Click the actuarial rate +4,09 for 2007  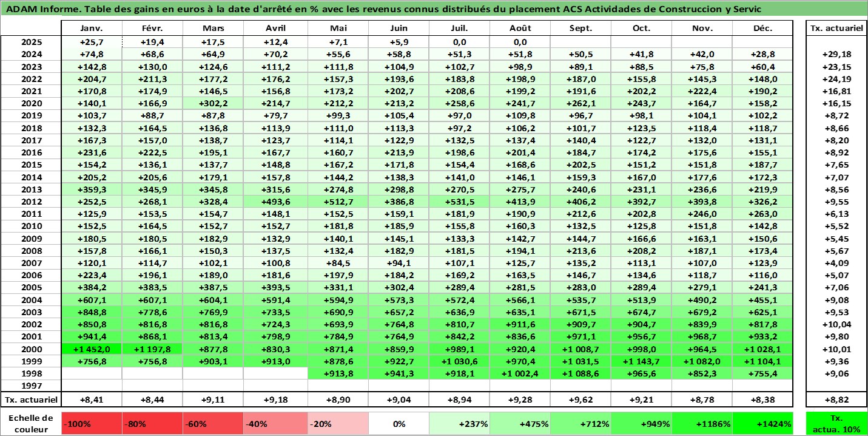(836, 263)
